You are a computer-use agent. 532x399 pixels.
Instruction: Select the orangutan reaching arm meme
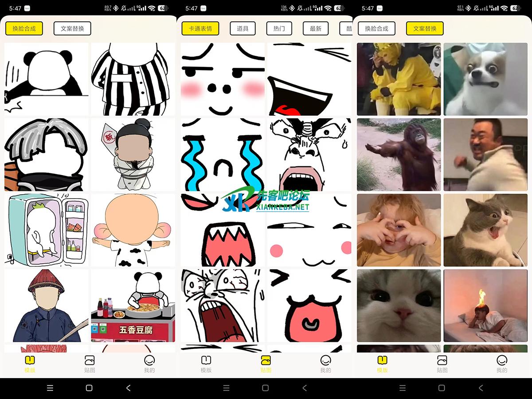click(399, 154)
